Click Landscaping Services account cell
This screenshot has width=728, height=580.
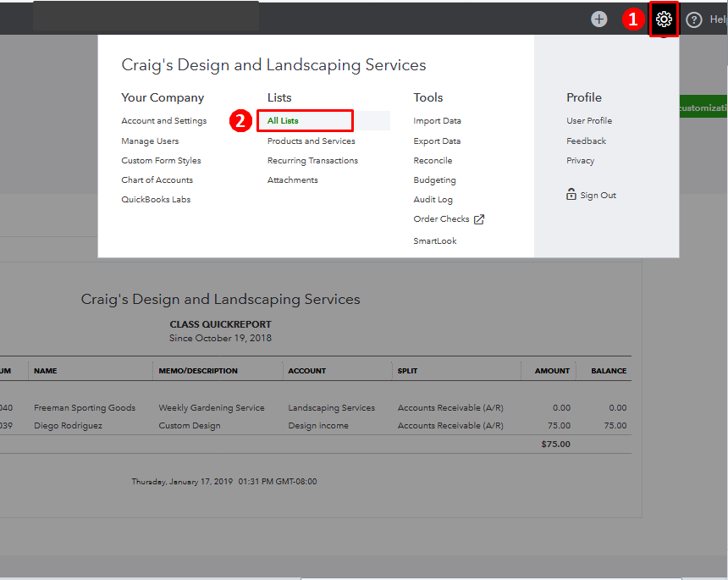coord(331,408)
